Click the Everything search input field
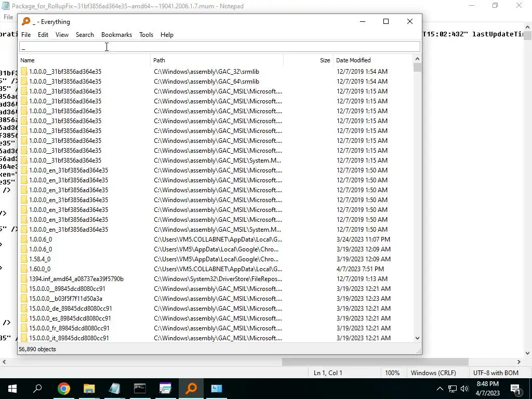Viewport: 532px width, 399px height. (220, 47)
